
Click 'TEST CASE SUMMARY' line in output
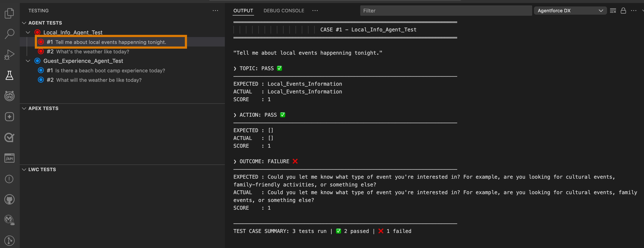[x=322, y=231]
